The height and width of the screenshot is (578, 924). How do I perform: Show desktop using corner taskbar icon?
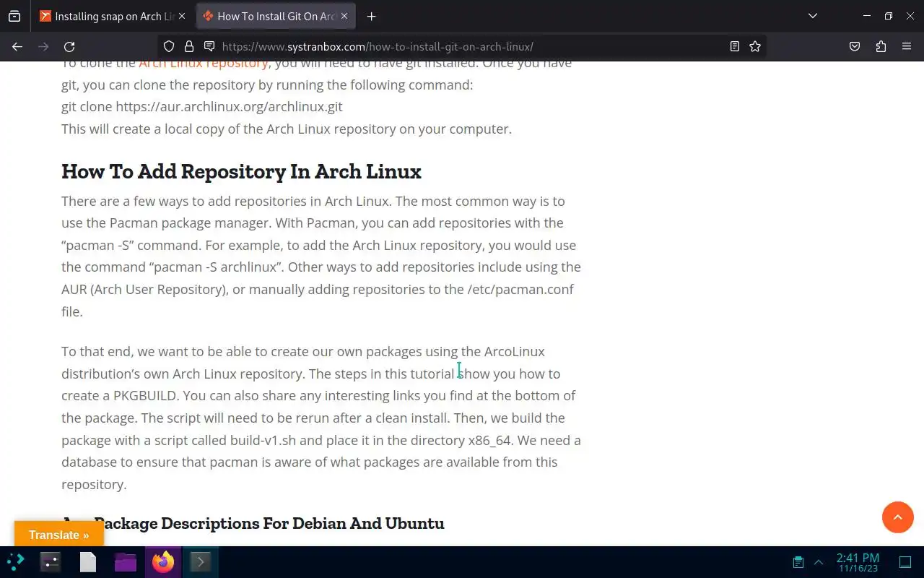coord(905,562)
